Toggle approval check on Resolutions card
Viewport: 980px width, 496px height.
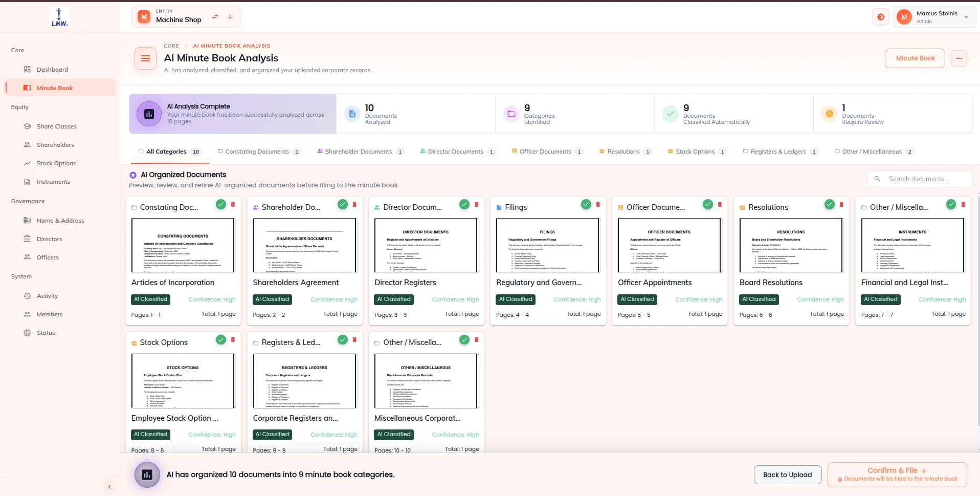pyautogui.click(x=830, y=205)
